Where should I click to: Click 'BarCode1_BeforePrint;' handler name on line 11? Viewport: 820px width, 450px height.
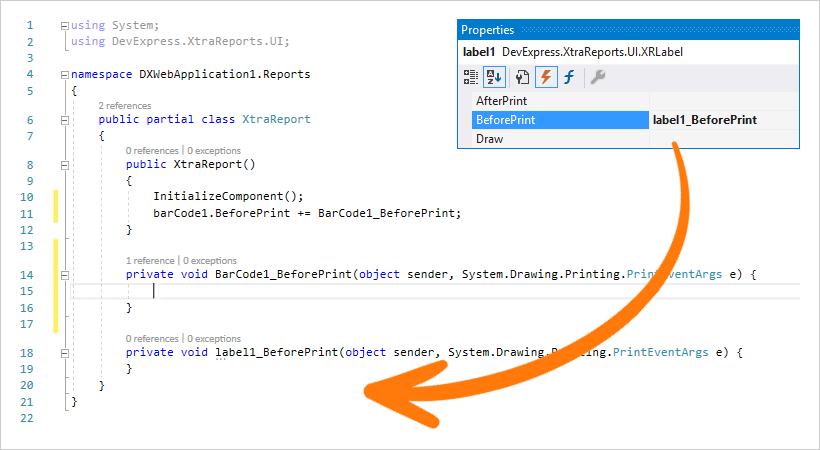click(390, 213)
